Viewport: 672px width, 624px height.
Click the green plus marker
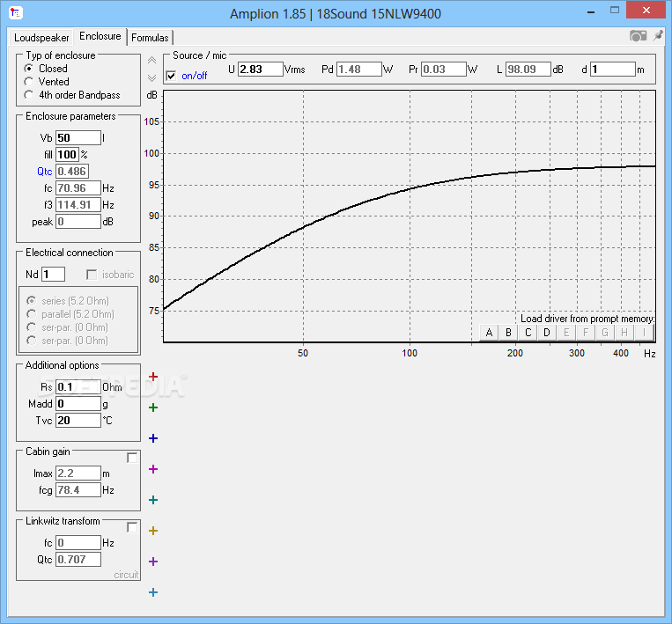coord(153,407)
